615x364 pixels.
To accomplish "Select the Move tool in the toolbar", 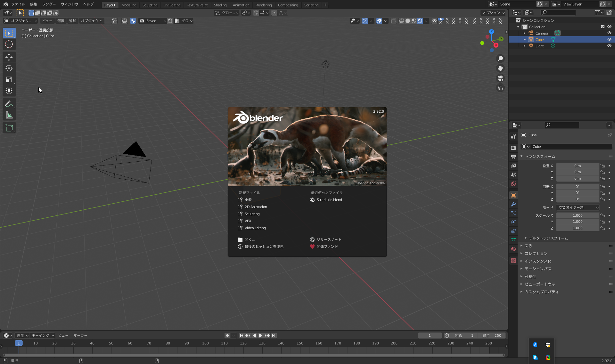I will pyautogui.click(x=9, y=57).
